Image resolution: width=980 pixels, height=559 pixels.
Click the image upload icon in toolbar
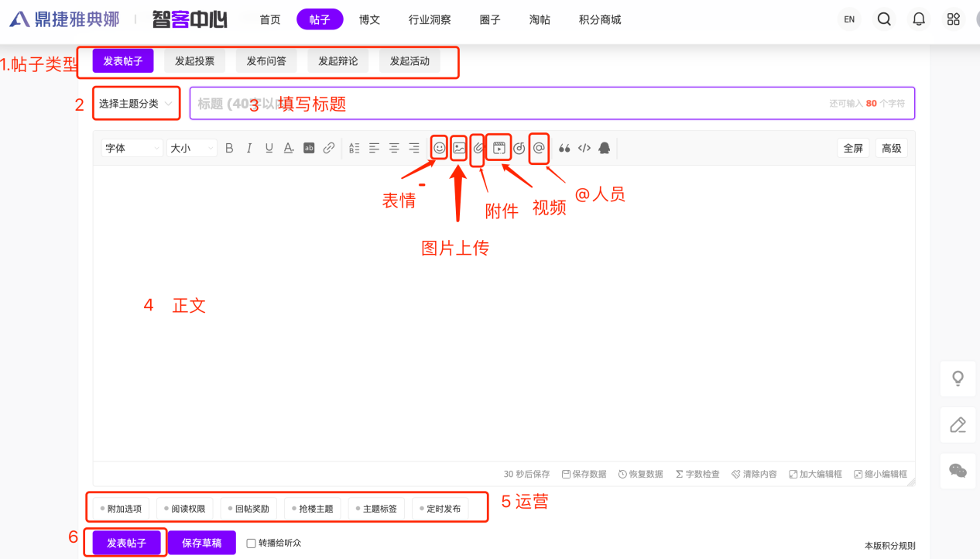[x=459, y=148]
